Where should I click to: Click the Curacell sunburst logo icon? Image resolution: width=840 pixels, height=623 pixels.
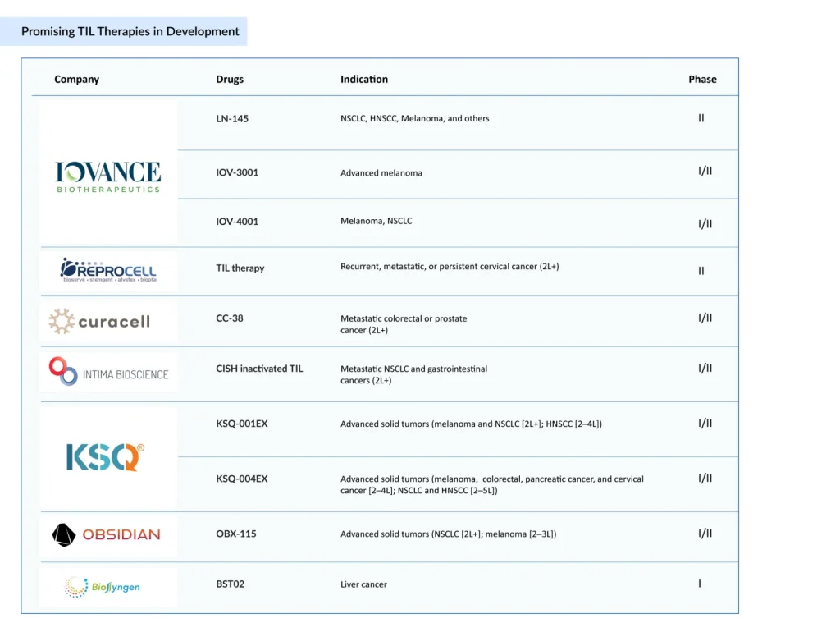[x=61, y=321]
